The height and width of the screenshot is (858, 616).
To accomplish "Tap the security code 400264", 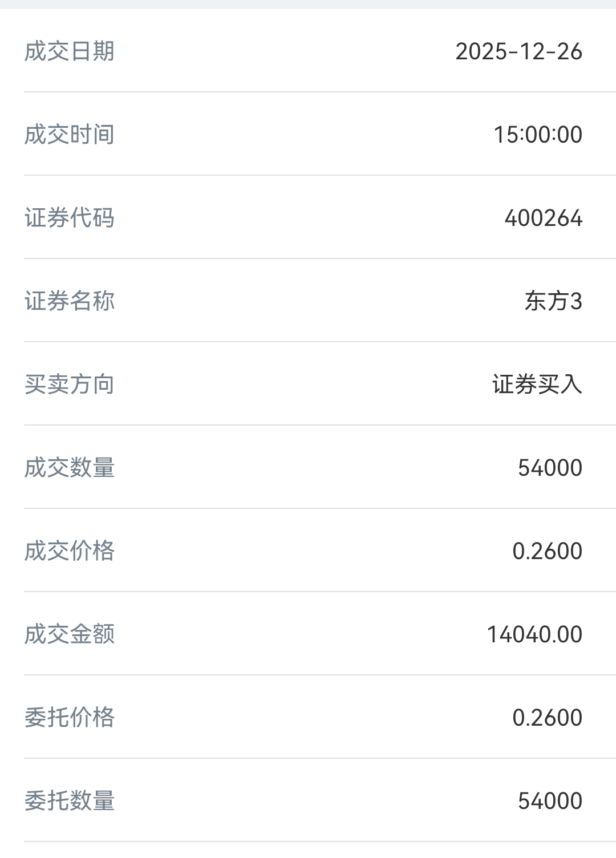I will (x=543, y=218).
